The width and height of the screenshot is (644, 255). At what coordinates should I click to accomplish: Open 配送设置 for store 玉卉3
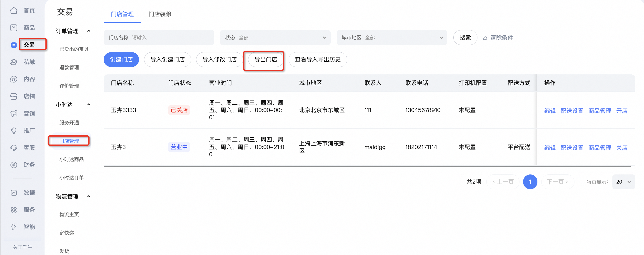pyautogui.click(x=572, y=148)
